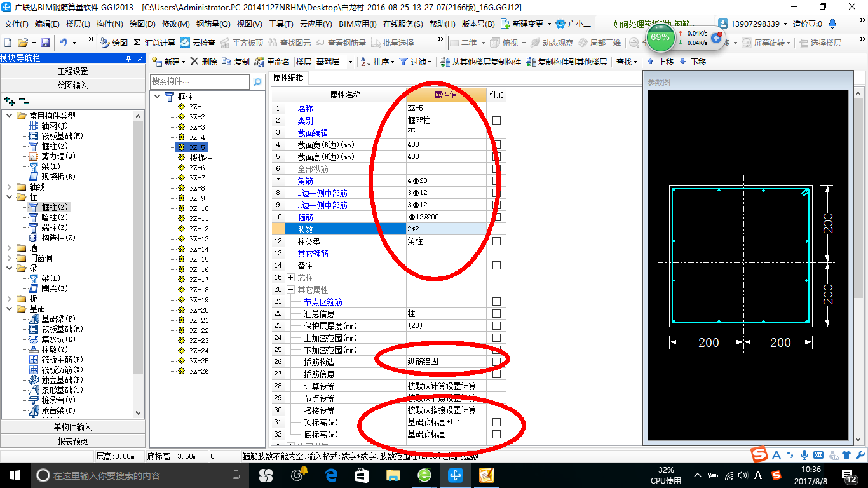Open file with the folder icon
Viewport: 868px width, 488px height.
coord(22,43)
